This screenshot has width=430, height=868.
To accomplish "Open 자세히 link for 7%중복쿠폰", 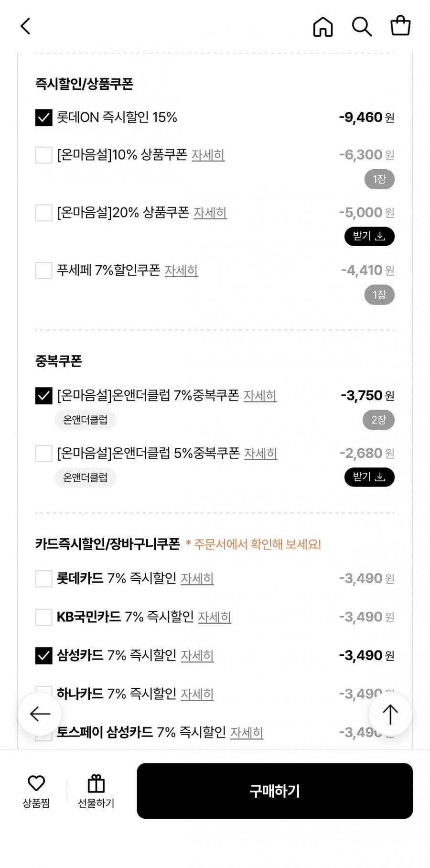I will pyautogui.click(x=260, y=396).
